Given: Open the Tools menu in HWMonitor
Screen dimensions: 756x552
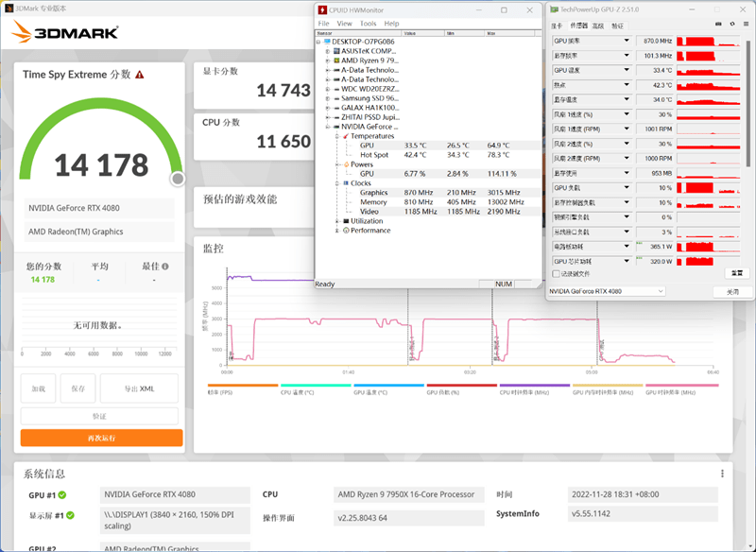Looking at the screenshot, I should pos(368,23).
